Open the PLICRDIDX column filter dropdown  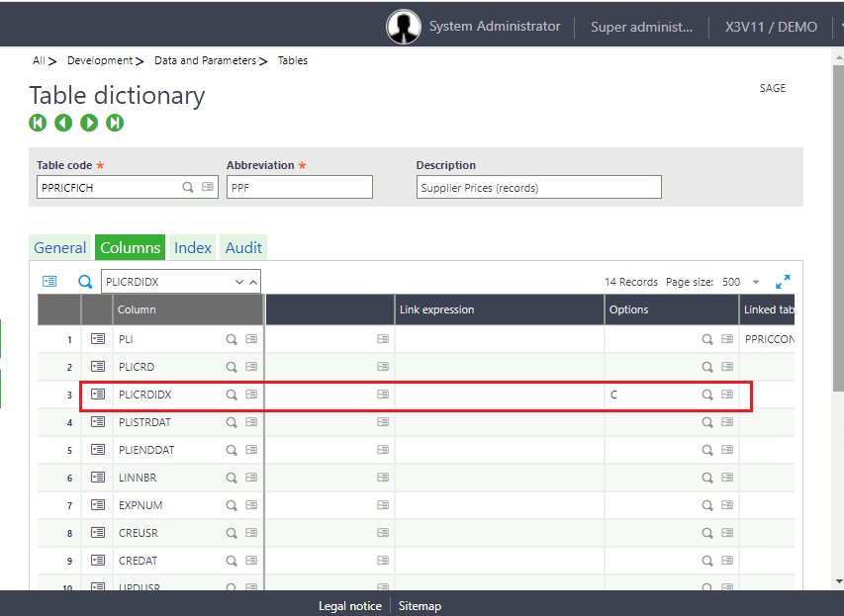[x=239, y=281]
